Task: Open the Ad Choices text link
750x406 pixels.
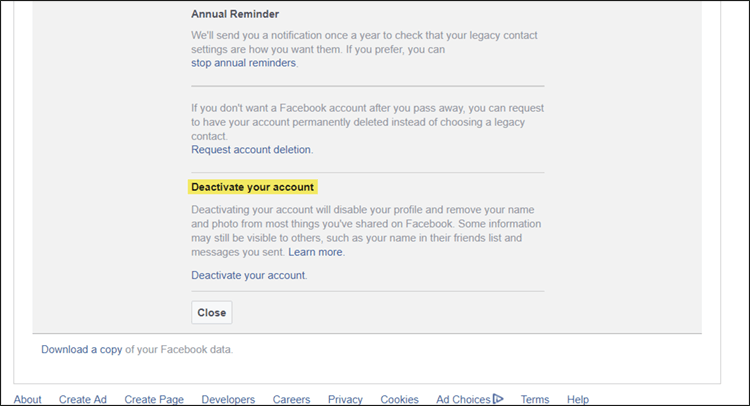Action: pos(463,399)
